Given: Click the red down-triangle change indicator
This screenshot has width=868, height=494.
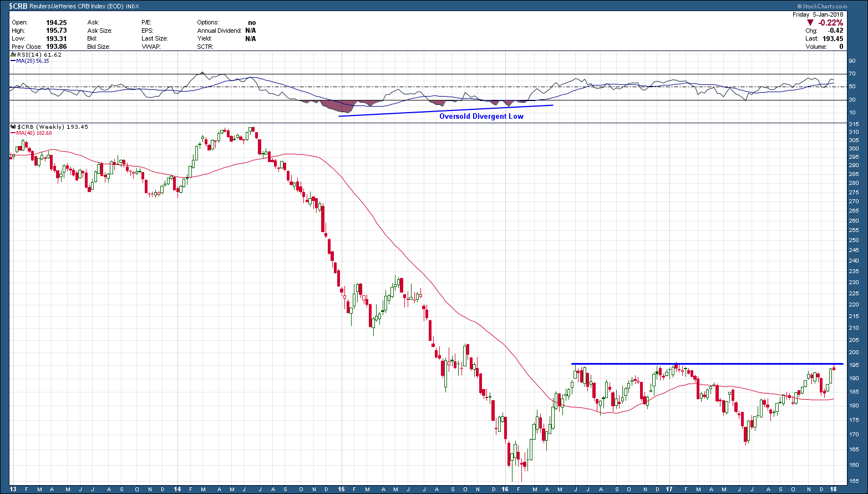Looking at the screenshot, I should (811, 23).
